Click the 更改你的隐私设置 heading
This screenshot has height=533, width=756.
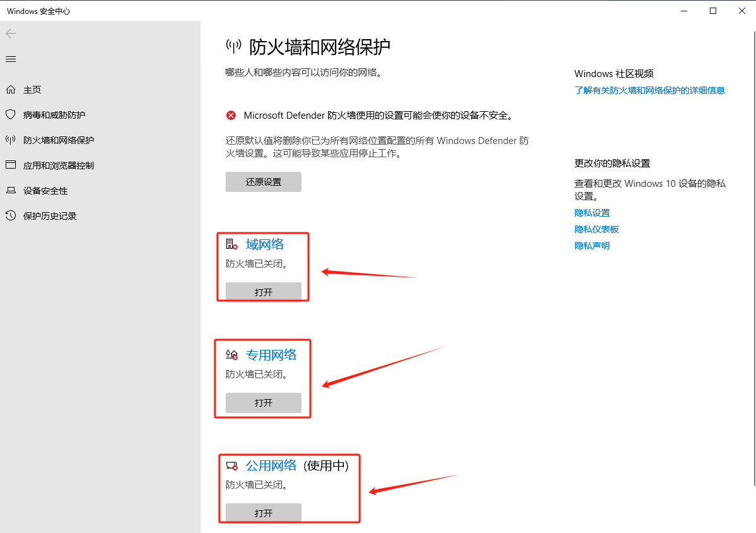click(613, 163)
